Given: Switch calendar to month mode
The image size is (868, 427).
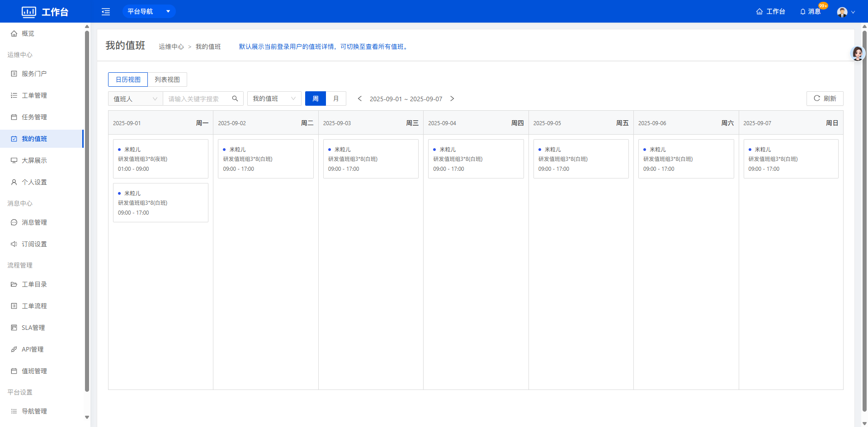Looking at the screenshot, I should pos(336,99).
